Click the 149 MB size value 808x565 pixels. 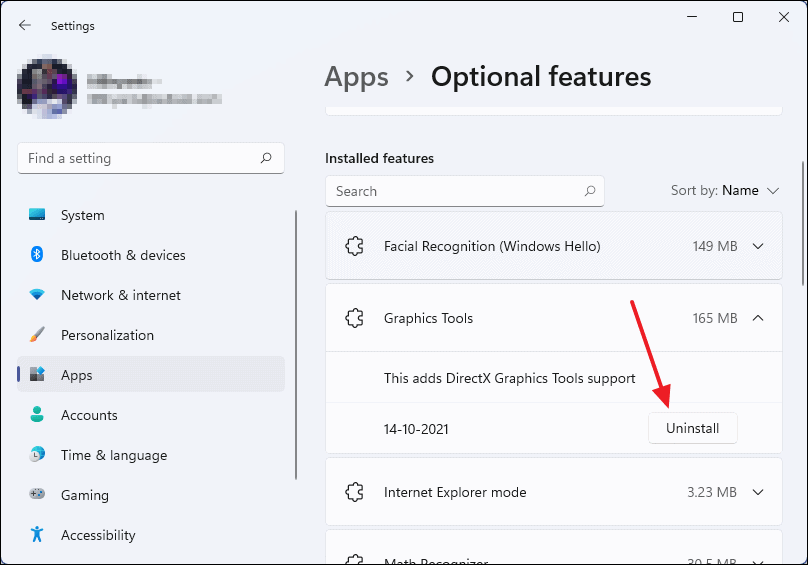(715, 246)
